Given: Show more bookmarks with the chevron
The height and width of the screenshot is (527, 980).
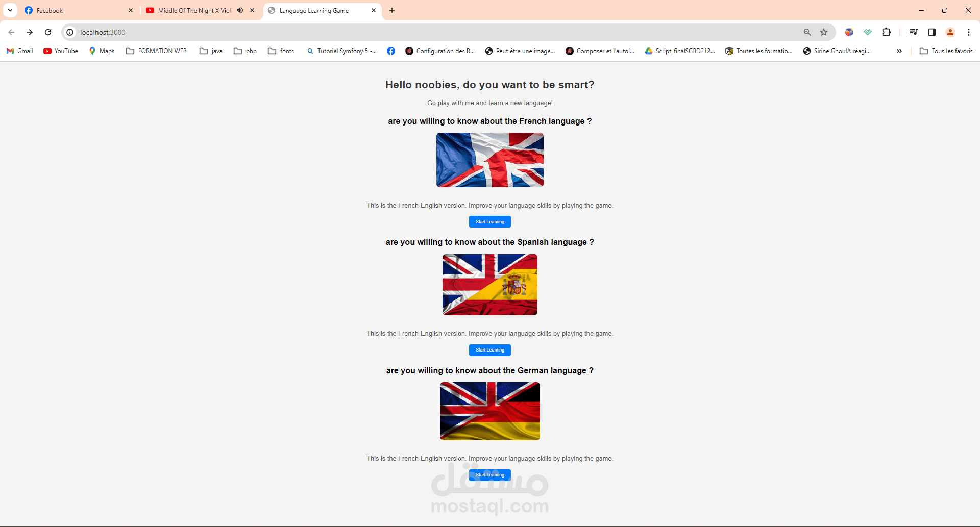Looking at the screenshot, I should click(899, 51).
